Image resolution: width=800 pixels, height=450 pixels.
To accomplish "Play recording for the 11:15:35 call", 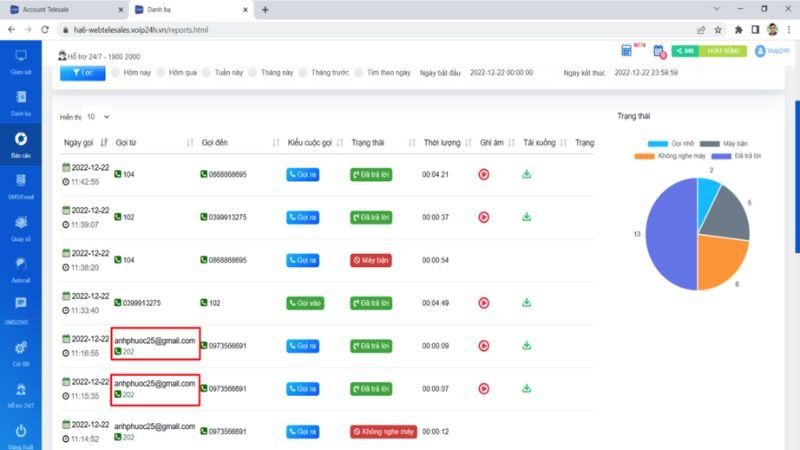I will [x=484, y=389].
